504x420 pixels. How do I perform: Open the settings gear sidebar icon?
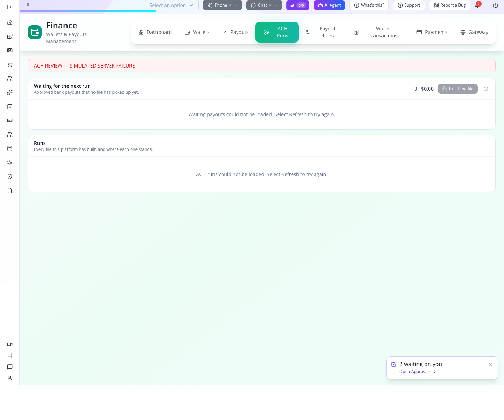pyautogui.click(x=10, y=162)
